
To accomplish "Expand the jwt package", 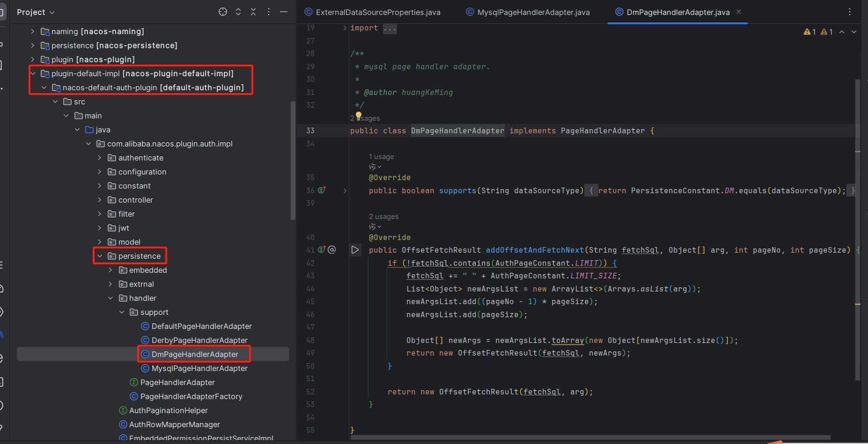I will point(99,228).
